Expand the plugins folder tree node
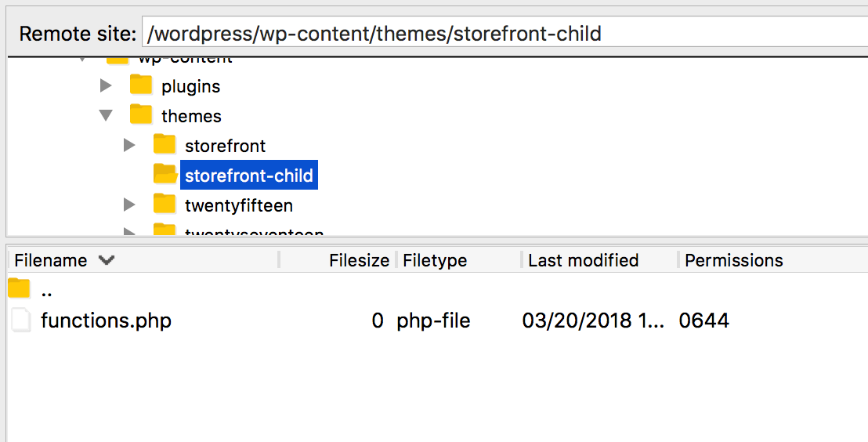 107,85
